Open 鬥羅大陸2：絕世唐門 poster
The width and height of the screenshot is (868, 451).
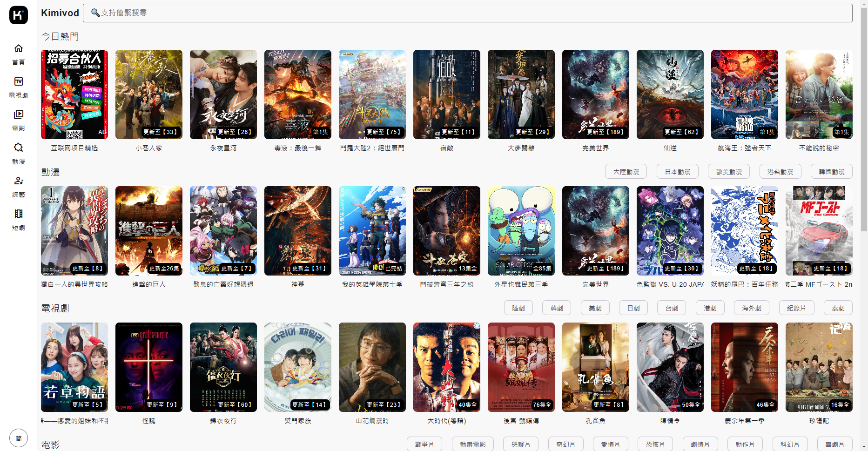click(x=372, y=94)
